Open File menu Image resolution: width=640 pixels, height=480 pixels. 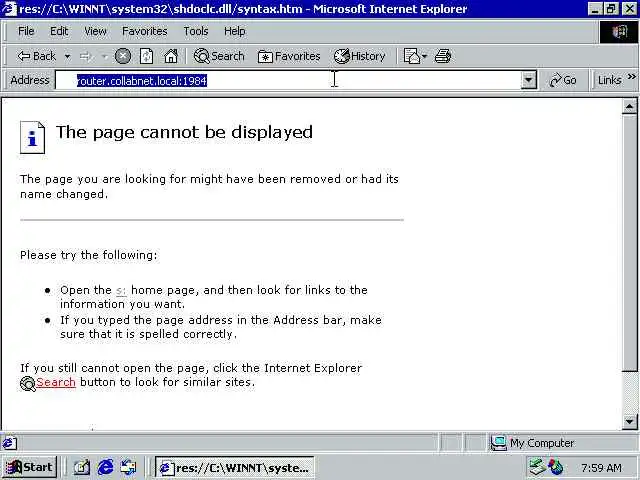click(26, 31)
